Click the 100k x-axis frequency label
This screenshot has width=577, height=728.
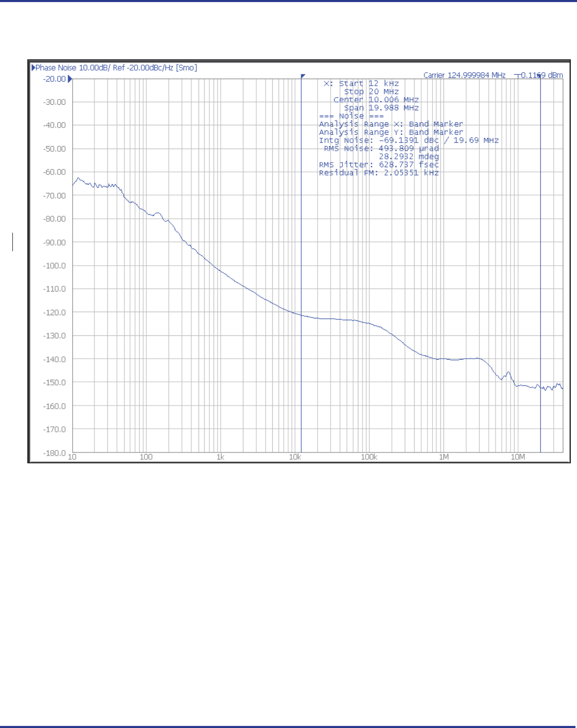coord(369,457)
